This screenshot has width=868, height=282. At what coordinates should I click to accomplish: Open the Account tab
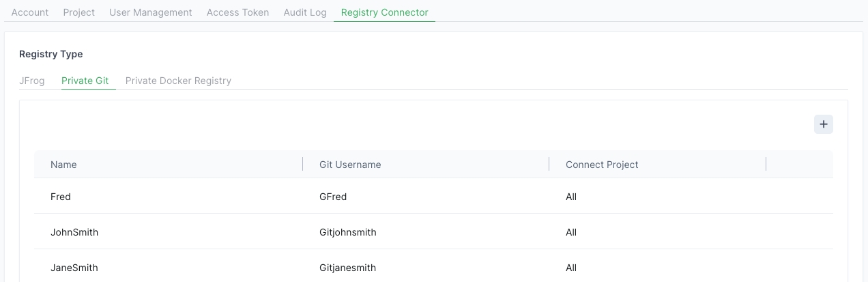30,12
